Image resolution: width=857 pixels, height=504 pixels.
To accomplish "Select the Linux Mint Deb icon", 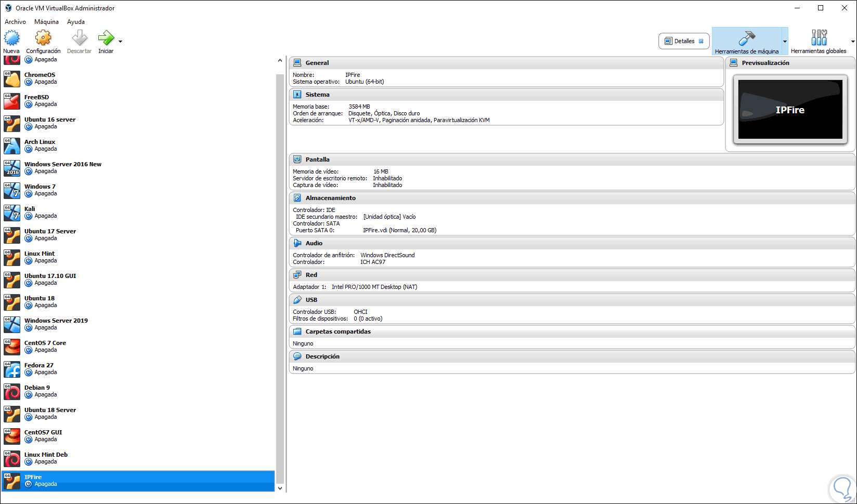I will (12, 459).
